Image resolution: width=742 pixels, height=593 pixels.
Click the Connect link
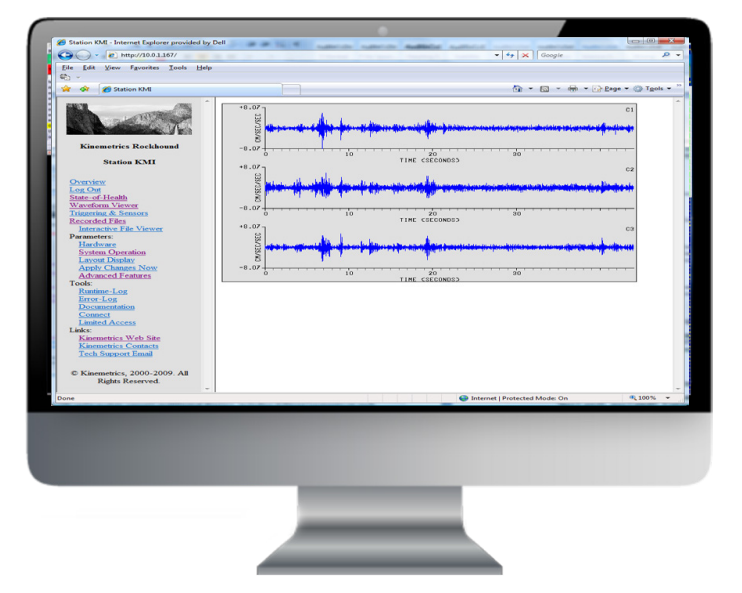pyautogui.click(x=95, y=314)
